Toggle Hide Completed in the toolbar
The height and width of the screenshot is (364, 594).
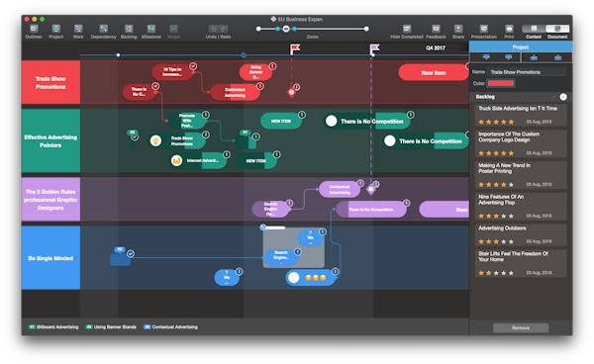(x=407, y=29)
